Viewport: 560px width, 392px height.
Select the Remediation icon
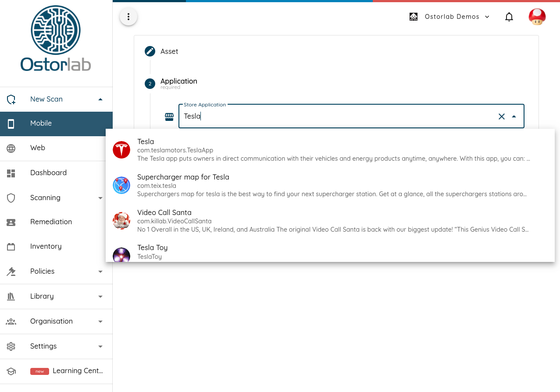[11, 222]
